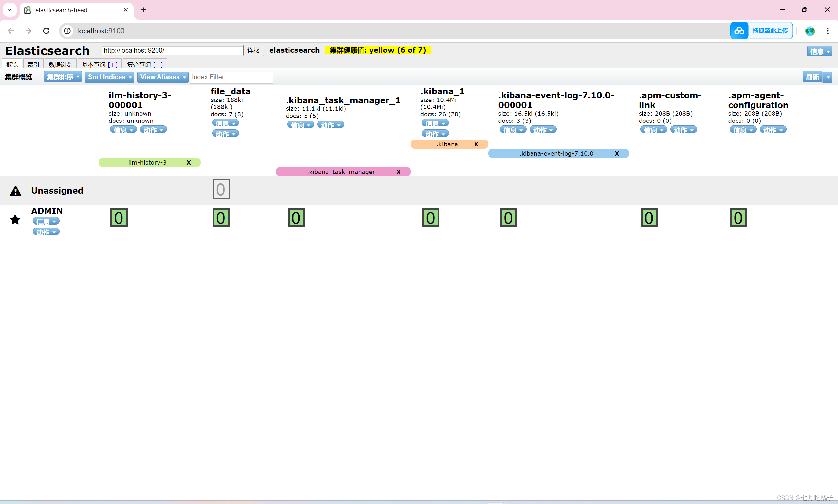Click the Unassigned warning triangle icon
This screenshot has width=838, height=504.
coord(16,191)
